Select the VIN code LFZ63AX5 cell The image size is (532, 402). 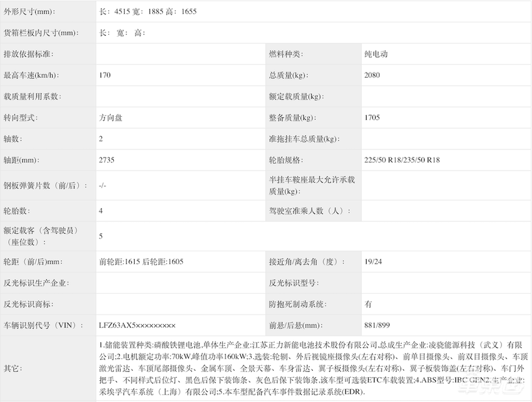coord(138,325)
